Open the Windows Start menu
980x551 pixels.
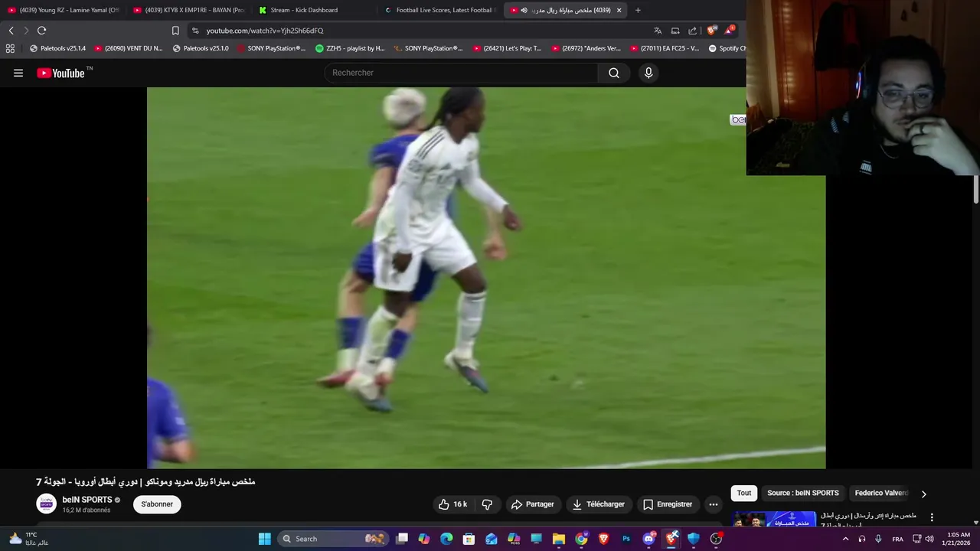tap(264, 539)
